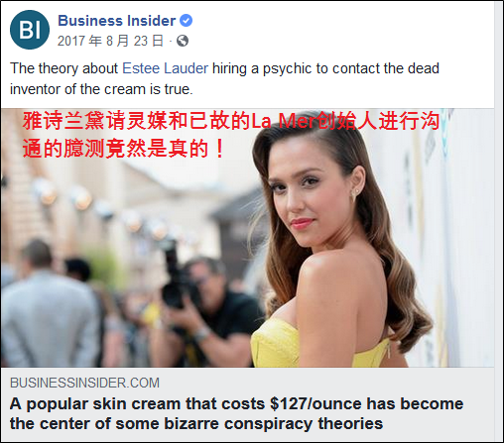The height and width of the screenshot is (443, 504).
Task: Click the red Chinese caption overlay
Action: coord(231,135)
